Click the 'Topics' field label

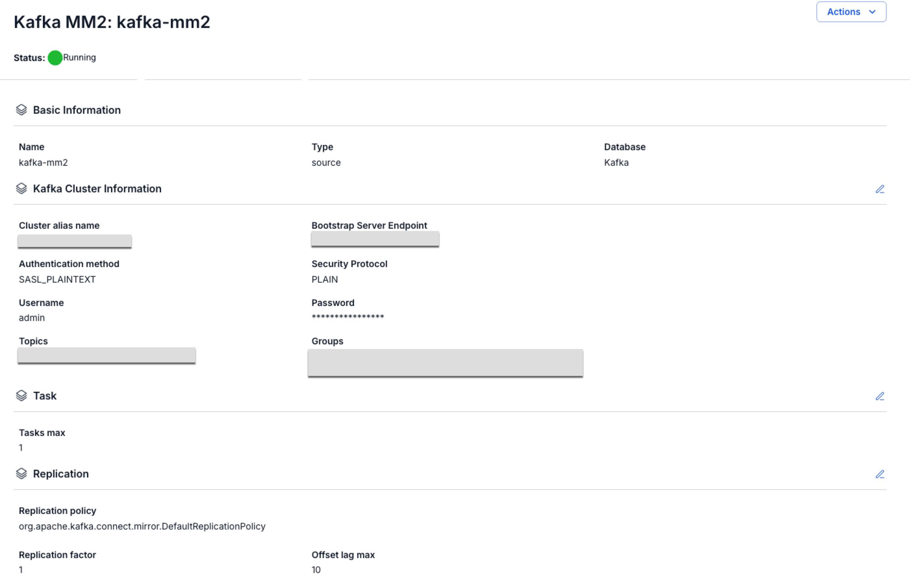pyautogui.click(x=33, y=341)
